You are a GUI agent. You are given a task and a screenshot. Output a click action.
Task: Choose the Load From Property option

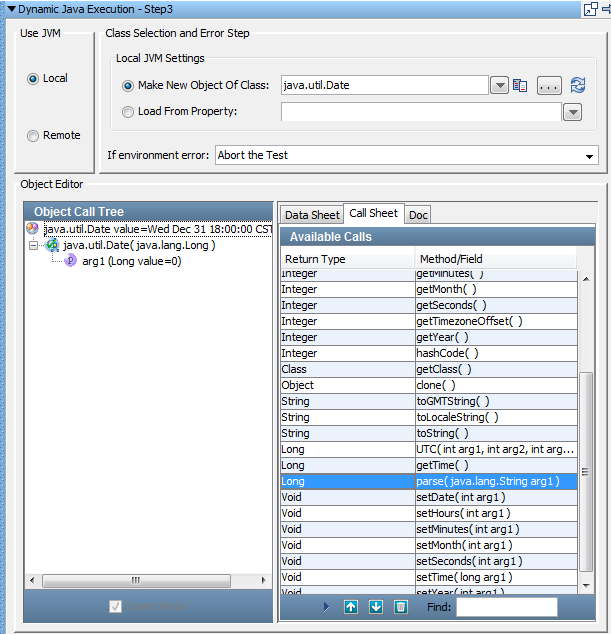(x=128, y=112)
